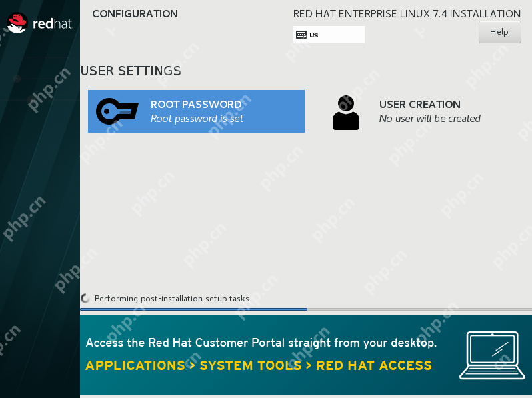The height and width of the screenshot is (398, 532).
Task: Open the USER CREATION label
Action: tap(419, 105)
